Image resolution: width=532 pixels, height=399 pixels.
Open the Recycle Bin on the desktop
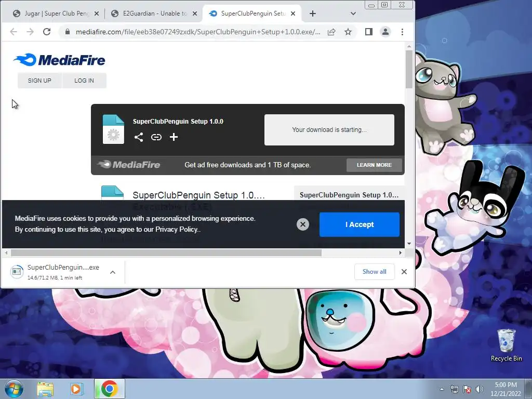coord(506,345)
